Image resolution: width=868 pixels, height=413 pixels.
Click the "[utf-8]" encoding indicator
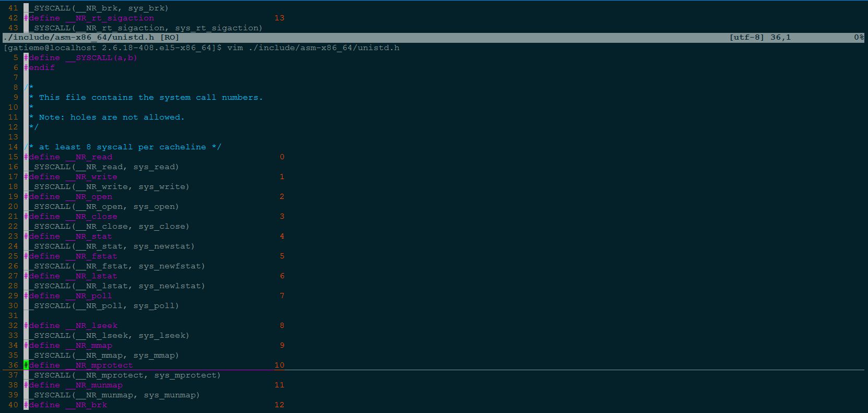[x=746, y=38]
